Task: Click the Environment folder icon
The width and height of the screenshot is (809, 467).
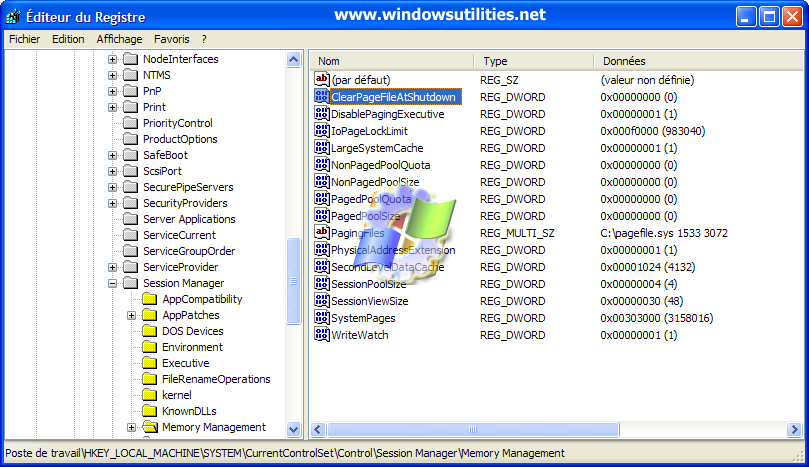Action: pos(150,347)
